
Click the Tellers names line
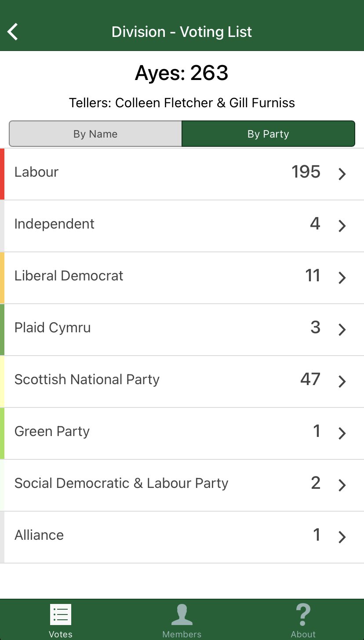182,103
